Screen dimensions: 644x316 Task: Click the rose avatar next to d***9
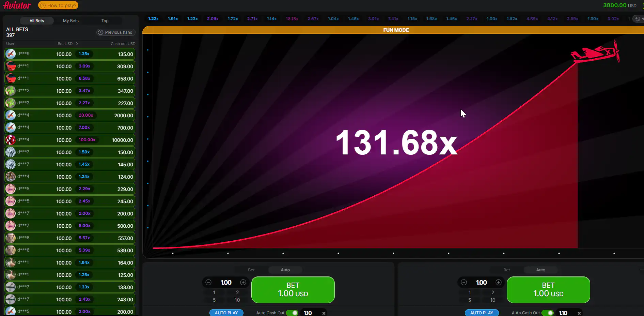point(10,54)
